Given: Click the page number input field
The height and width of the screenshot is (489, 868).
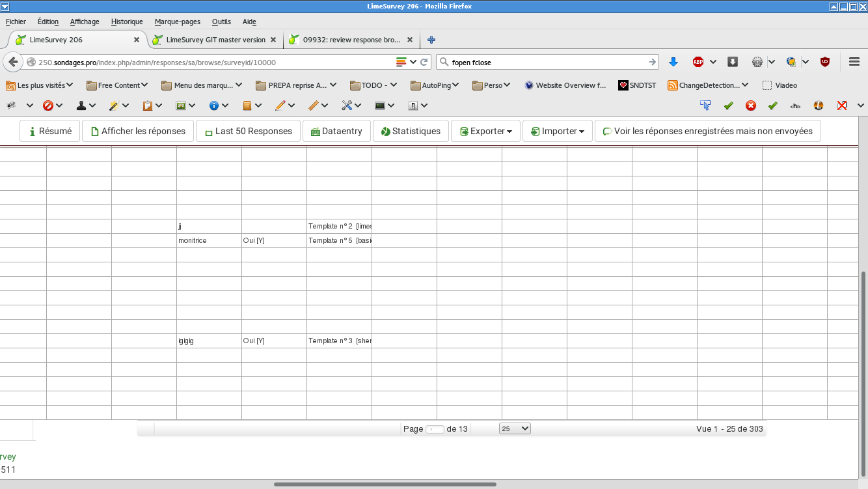Looking at the screenshot, I should pos(435,429).
